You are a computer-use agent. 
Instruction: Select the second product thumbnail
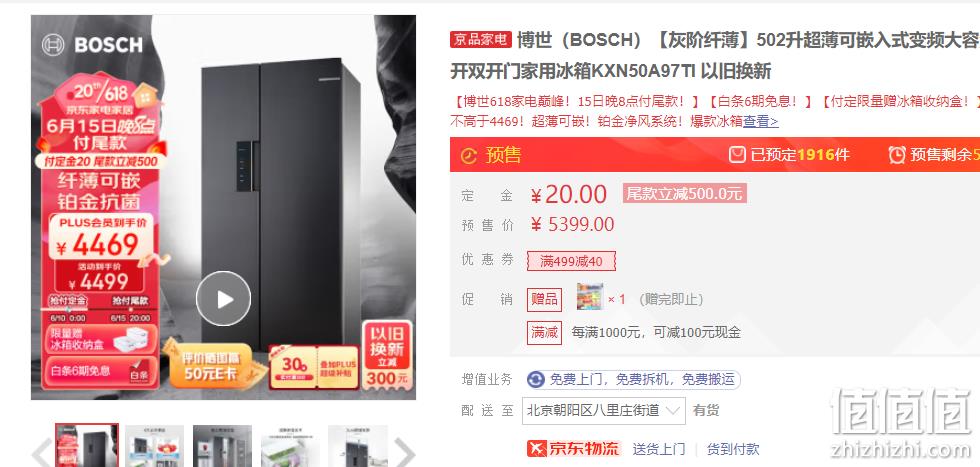tap(154, 446)
